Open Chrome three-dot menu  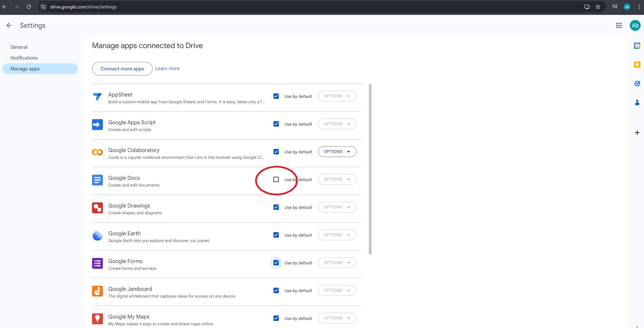639,7
